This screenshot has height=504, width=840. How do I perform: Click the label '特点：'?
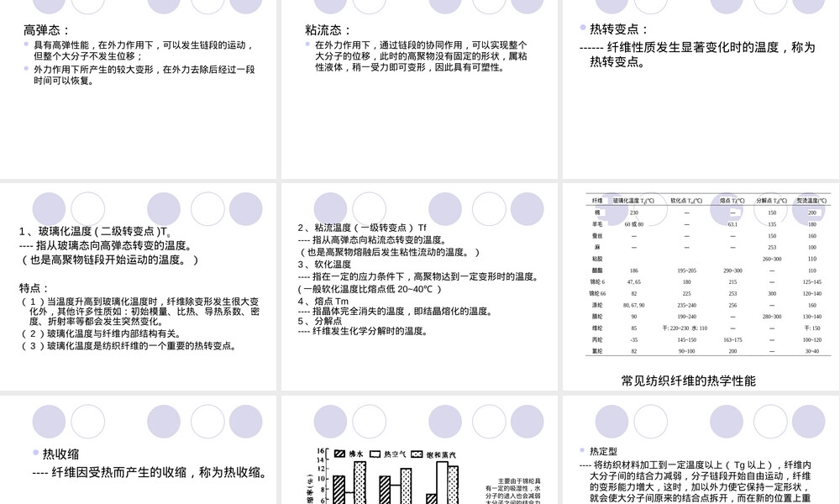34,288
